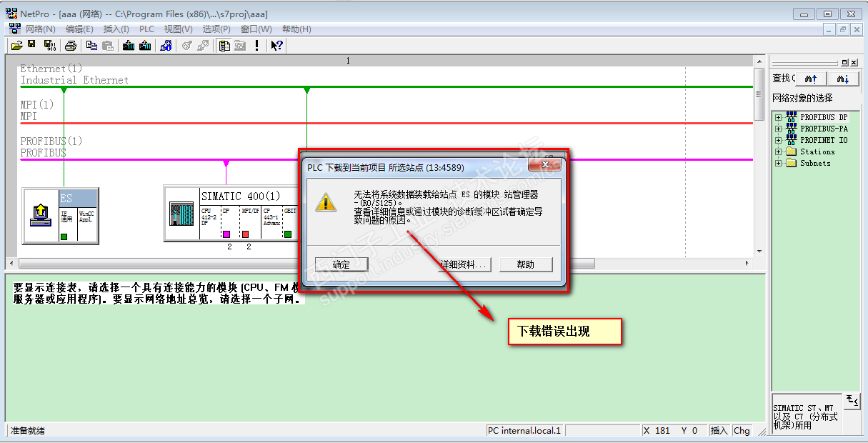
Task: Click the PROFIBUS(1) subnet label
Action: tap(51, 141)
